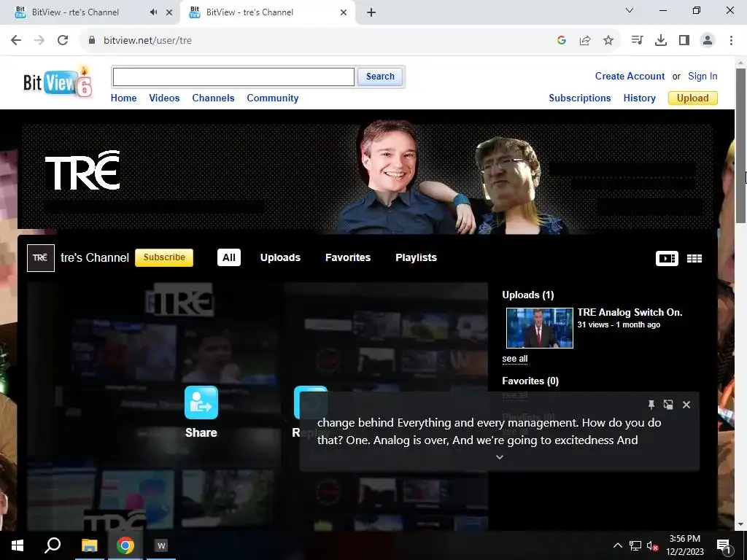
Task: Open Windows Start menu
Action: point(18,545)
